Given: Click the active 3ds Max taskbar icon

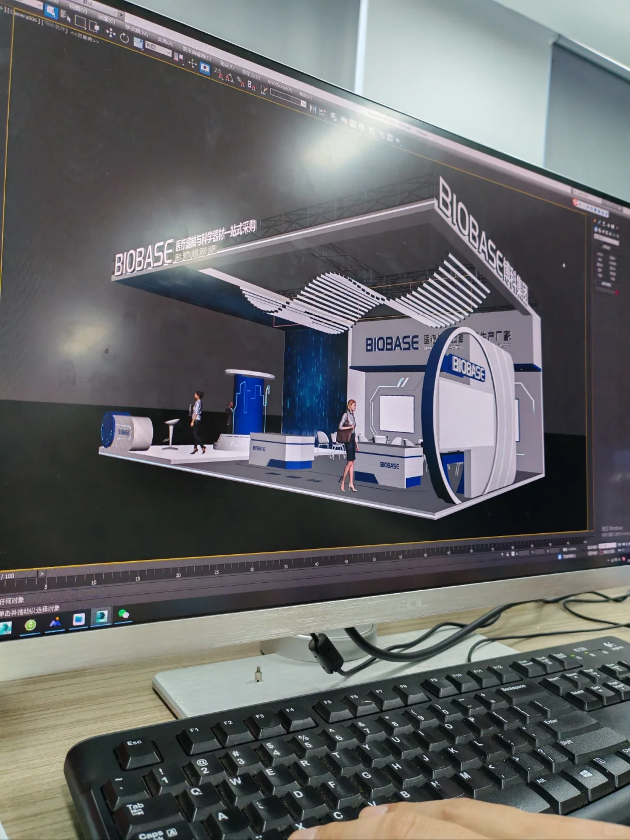Looking at the screenshot, I should (101, 616).
